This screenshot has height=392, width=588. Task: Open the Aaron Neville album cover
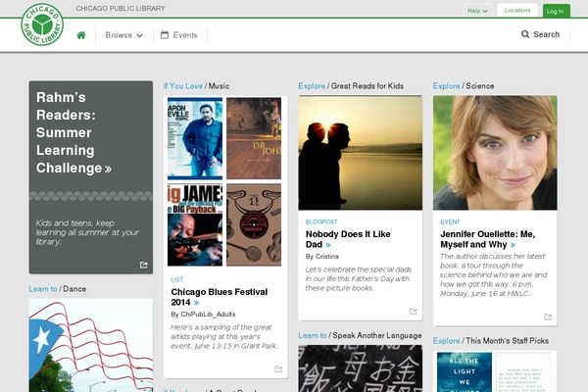tap(195, 138)
